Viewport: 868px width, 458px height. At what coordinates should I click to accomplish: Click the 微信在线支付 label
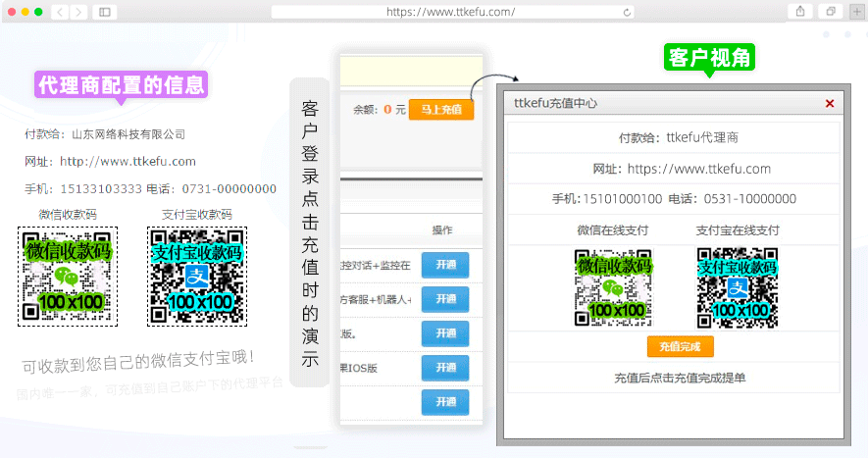point(613,230)
